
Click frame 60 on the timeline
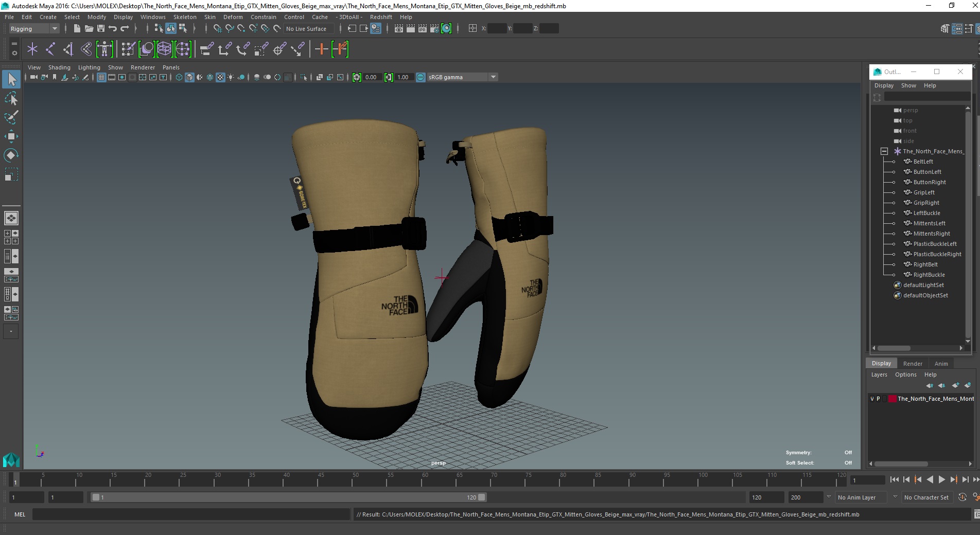425,480
